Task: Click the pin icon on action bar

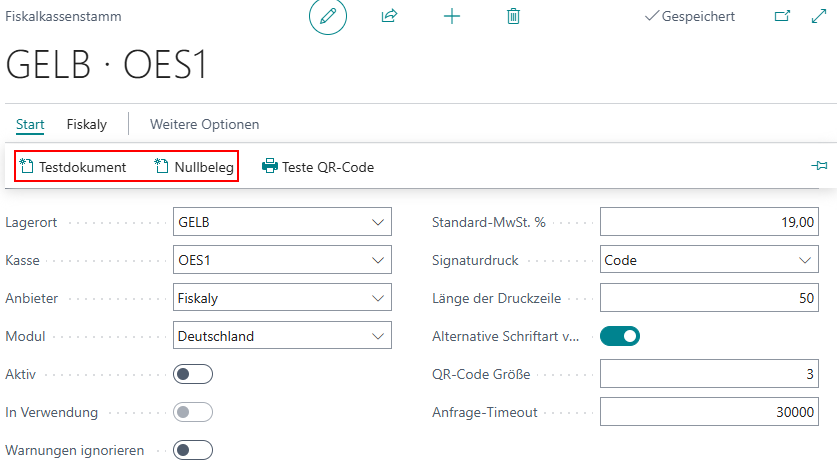Action: click(x=818, y=166)
